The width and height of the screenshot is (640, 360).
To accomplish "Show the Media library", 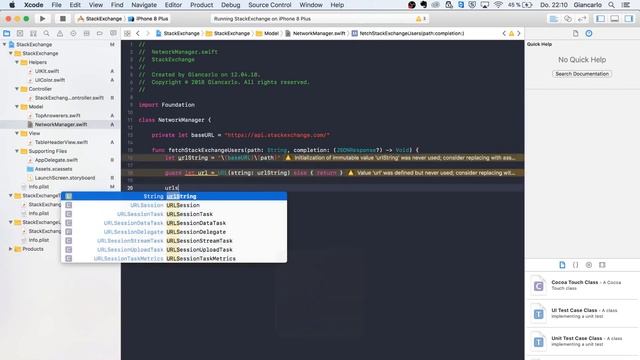I will click(602, 265).
